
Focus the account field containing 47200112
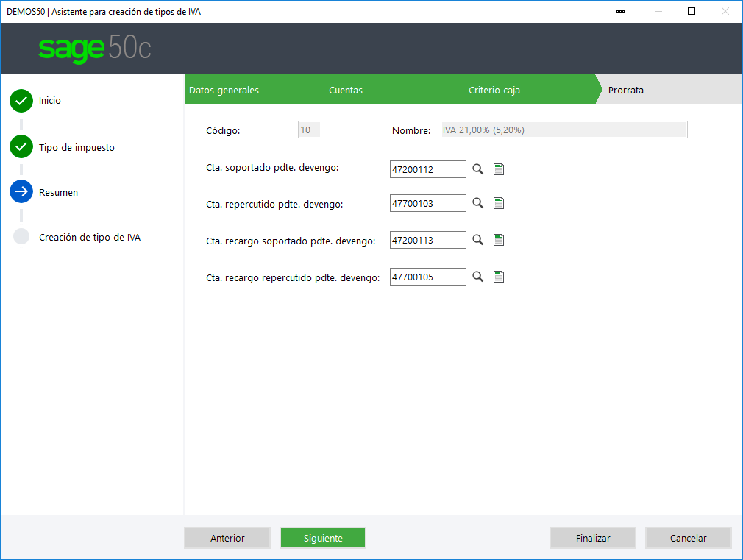pyautogui.click(x=428, y=169)
